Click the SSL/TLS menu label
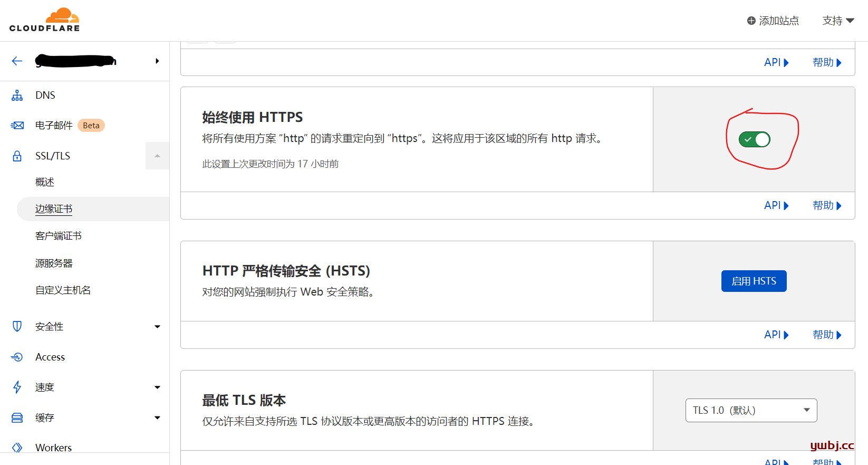The image size is (868, 465). pyautogui.click(x=53, y=156)
